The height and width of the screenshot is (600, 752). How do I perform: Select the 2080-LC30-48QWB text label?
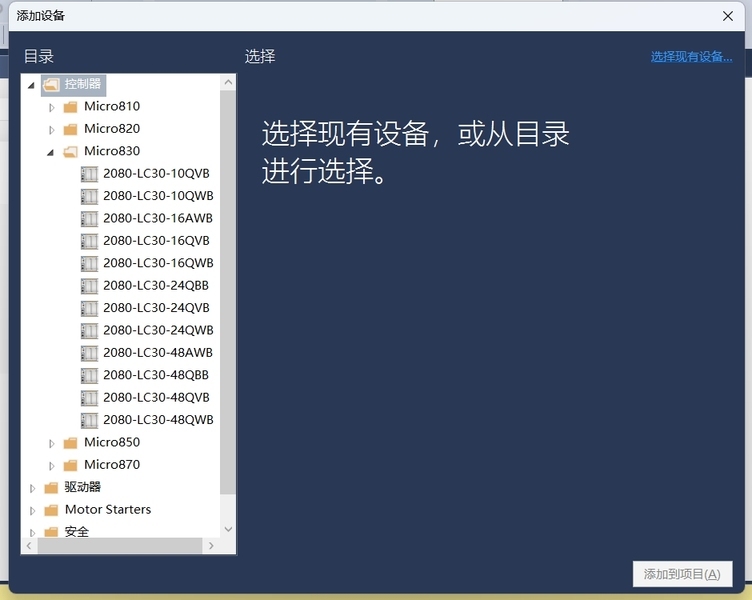[158, 420]
